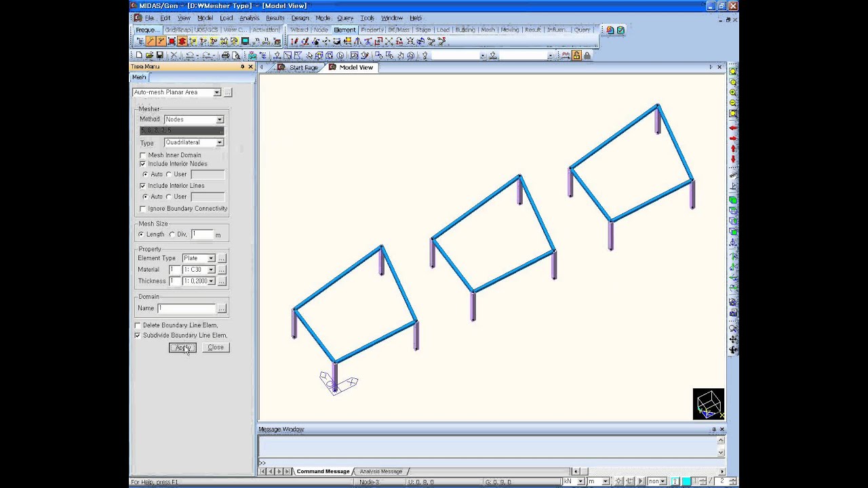Click the Save disk icon

[159, 56]
